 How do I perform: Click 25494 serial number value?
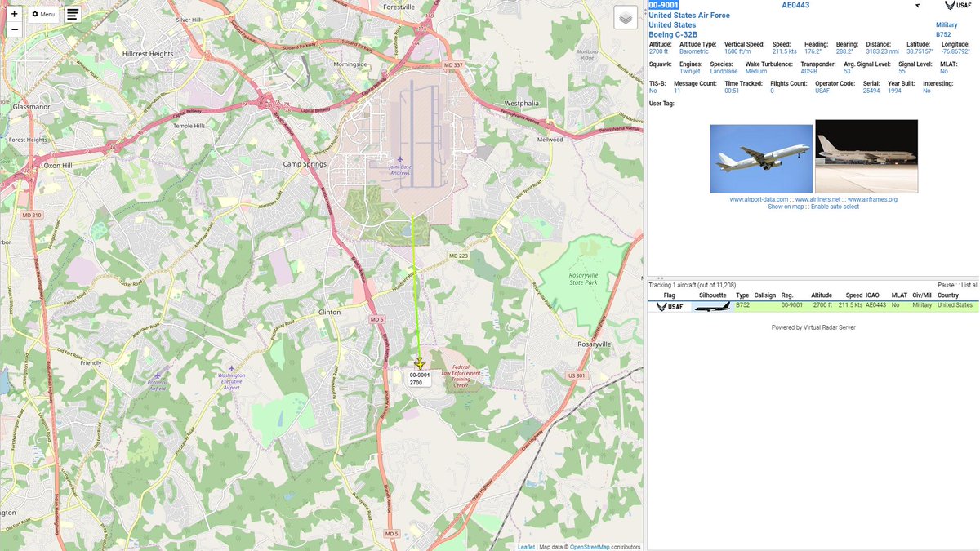point(871,91)
